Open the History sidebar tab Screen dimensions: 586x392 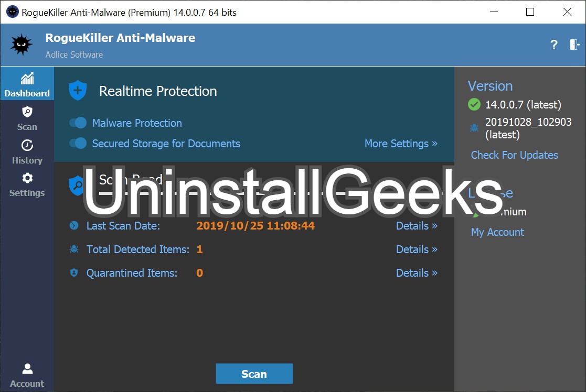click(27, 151)
